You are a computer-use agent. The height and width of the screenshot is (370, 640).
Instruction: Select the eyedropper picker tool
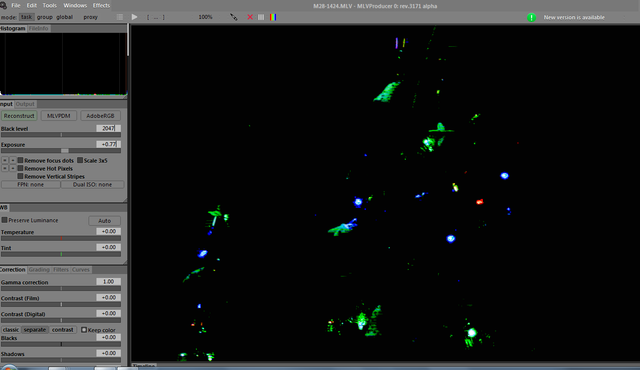point(233,17)
